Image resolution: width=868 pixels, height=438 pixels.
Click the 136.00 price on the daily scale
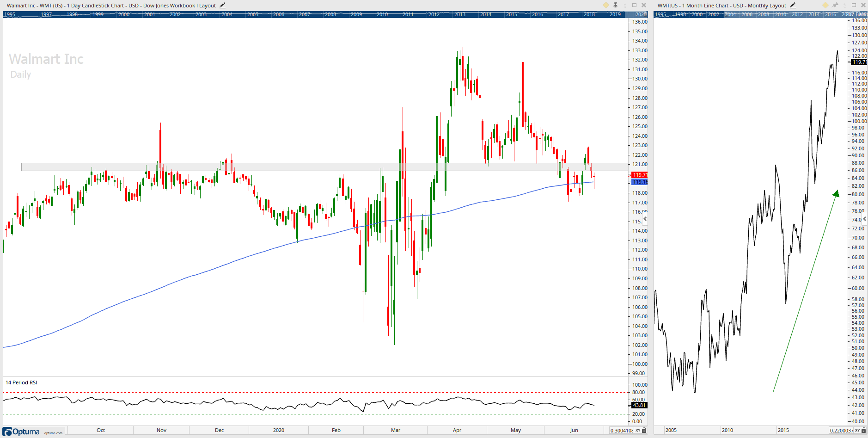(x=640, y=22)
